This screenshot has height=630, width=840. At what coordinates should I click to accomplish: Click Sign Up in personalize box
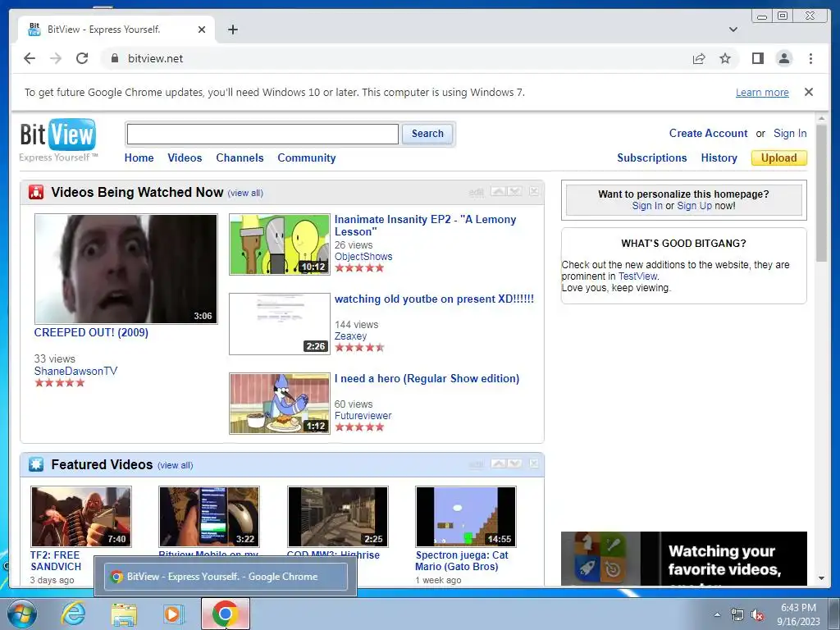point(694,206)
